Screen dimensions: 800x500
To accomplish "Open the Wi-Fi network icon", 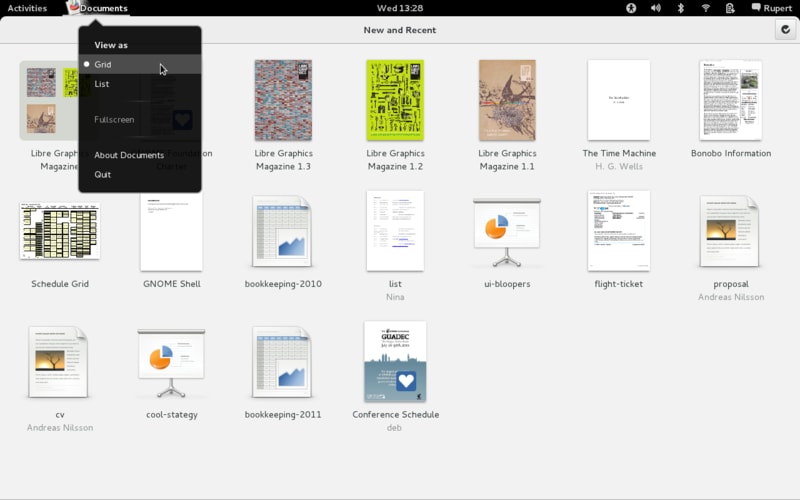I will coord(705,8).
